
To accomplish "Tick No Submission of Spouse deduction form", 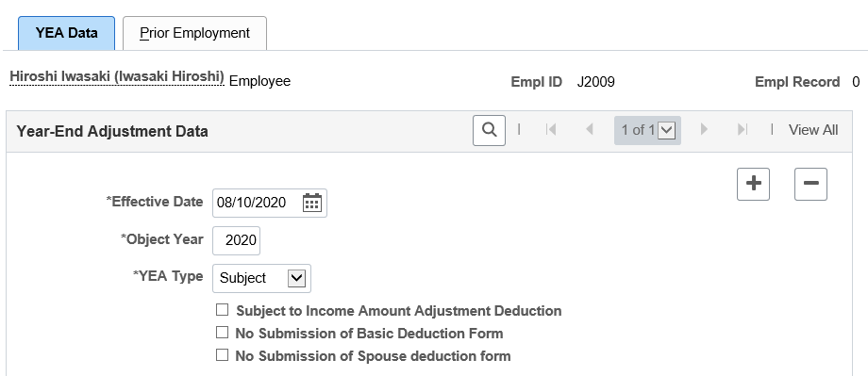I will coord(222,355).
